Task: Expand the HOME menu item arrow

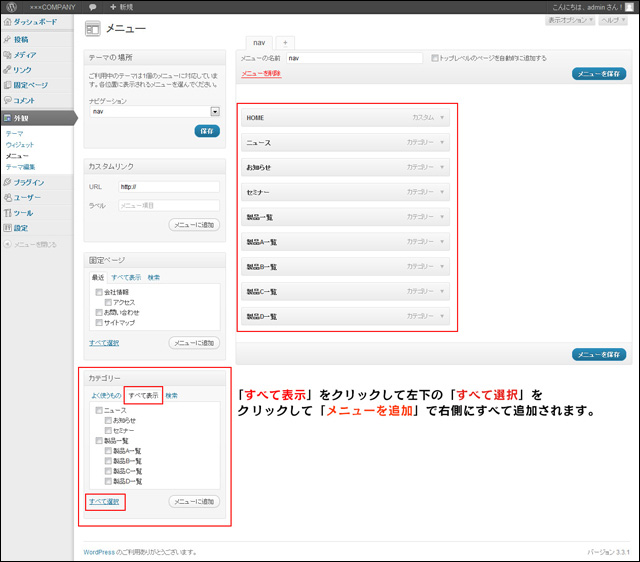Action: click(442, 118)
